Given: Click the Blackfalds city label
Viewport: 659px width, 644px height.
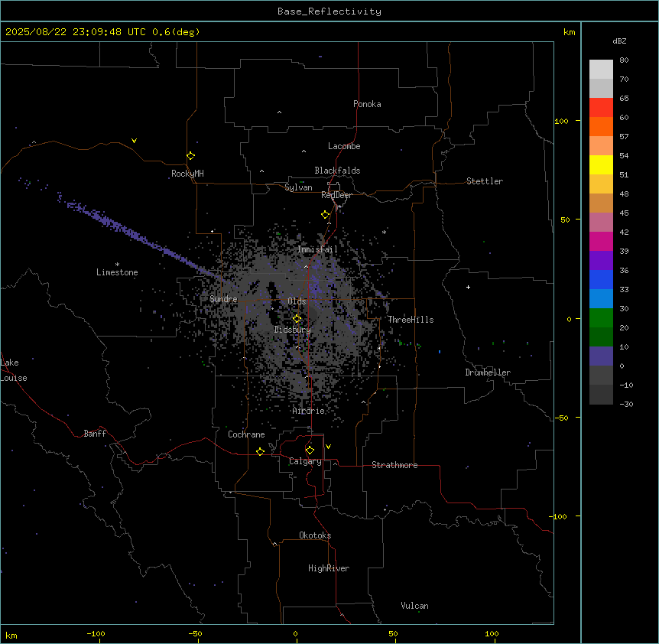Looking at the screenshot, I should [x=337, y=171].
